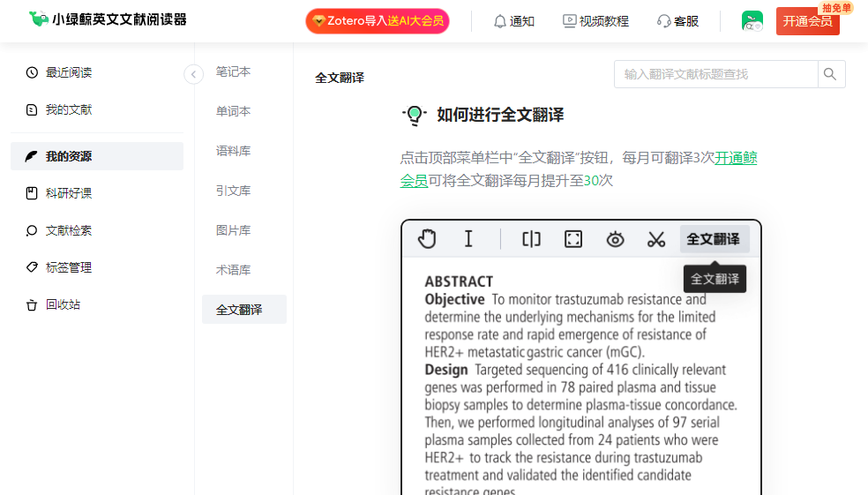Click the 如何进行全文翻译 heading
This screenshot has height=495, width=868.
(x=500, y=116)
